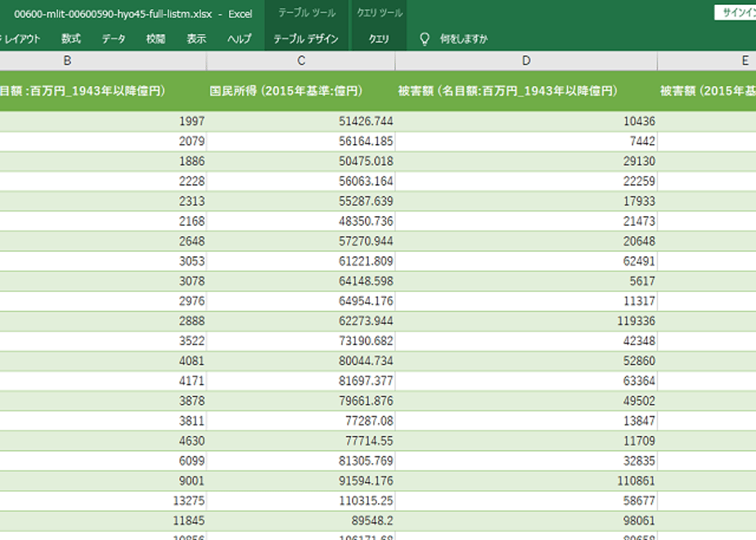Image resolution: width=756 pixels, height=540 pixels.
Task: Select cell with value 77287.08
Action: tap(301, 421)
